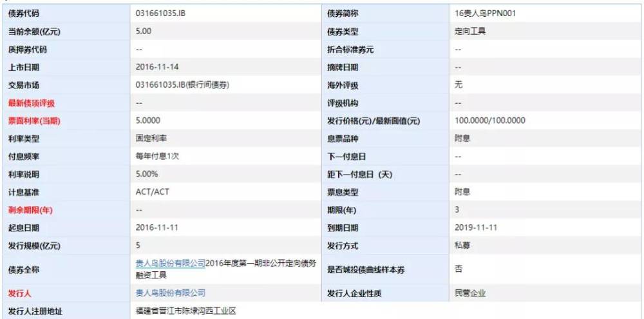Click the 交易市场 field label

tap(23, 86)
